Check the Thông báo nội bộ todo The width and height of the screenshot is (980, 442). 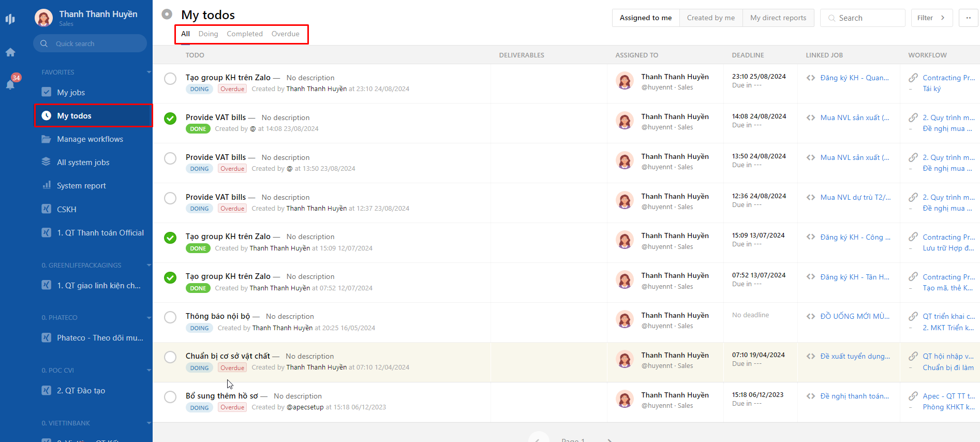[x=170, y=317]
